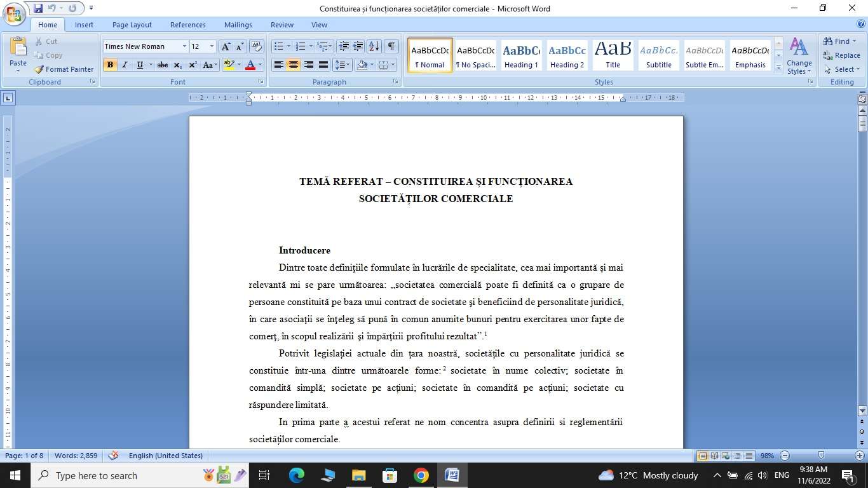Apply the Heading 1 style
The image size is (868, 488).
click(521, 55)
